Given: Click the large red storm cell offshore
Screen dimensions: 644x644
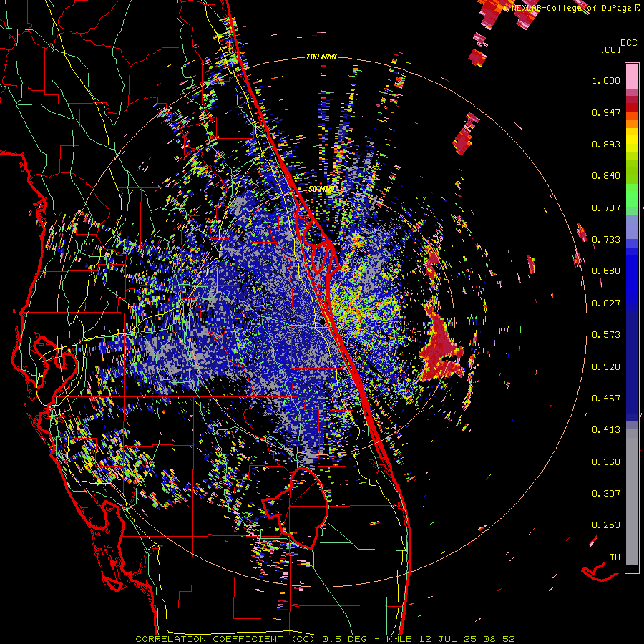Looking at the screenshot, I should [441, 347].
